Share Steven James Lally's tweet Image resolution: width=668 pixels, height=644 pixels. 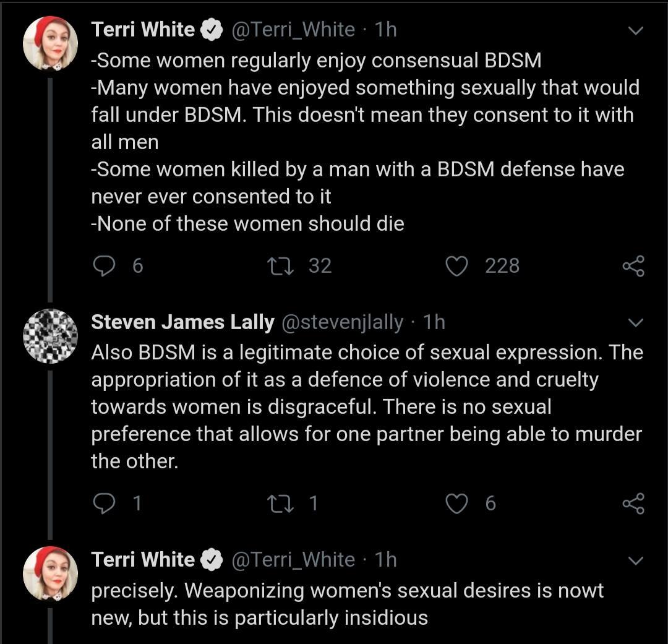632,504
